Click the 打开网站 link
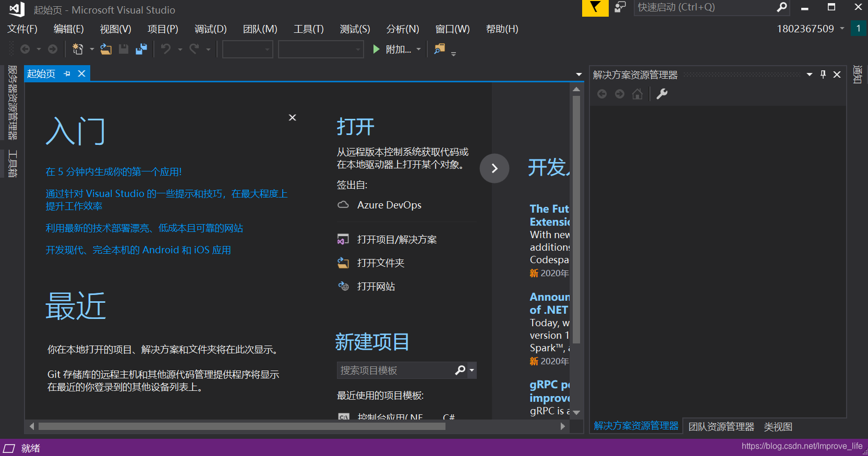 click(376, 287)
